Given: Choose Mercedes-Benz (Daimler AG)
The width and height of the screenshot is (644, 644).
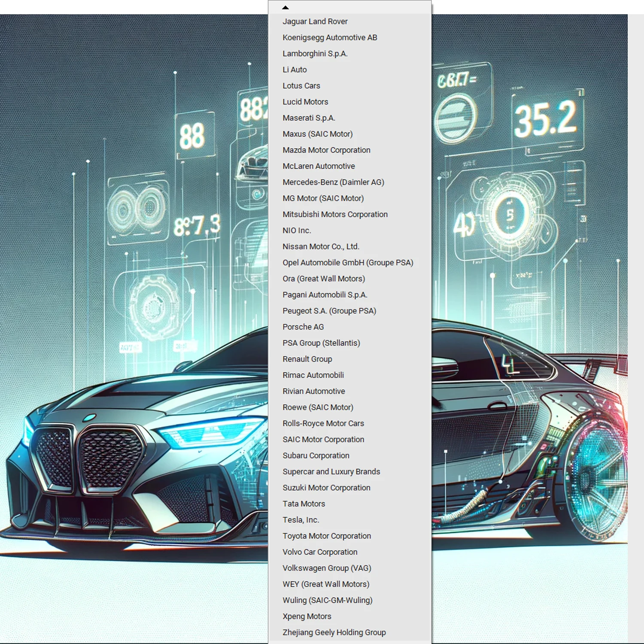Looking at the screenshot, I should pos(333,182).
